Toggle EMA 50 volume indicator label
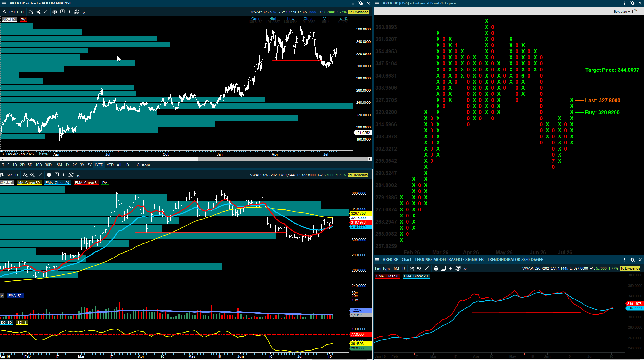Image resolution: width=644 pixels, height=360 pixels. click(x=15, y=296)
